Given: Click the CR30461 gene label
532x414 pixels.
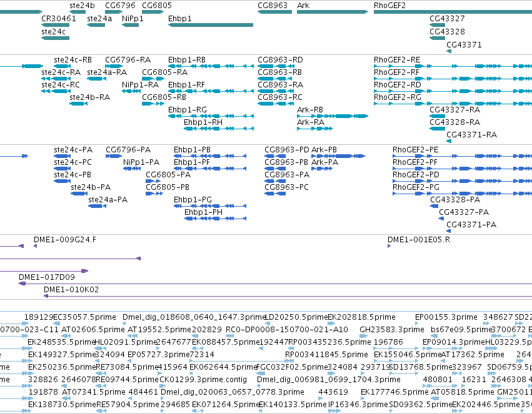Looking at the screenshot, I should point(59,18).
